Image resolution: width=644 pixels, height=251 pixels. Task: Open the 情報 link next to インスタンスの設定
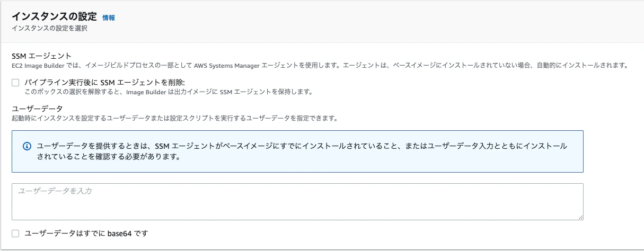click(x=109, y=17)
